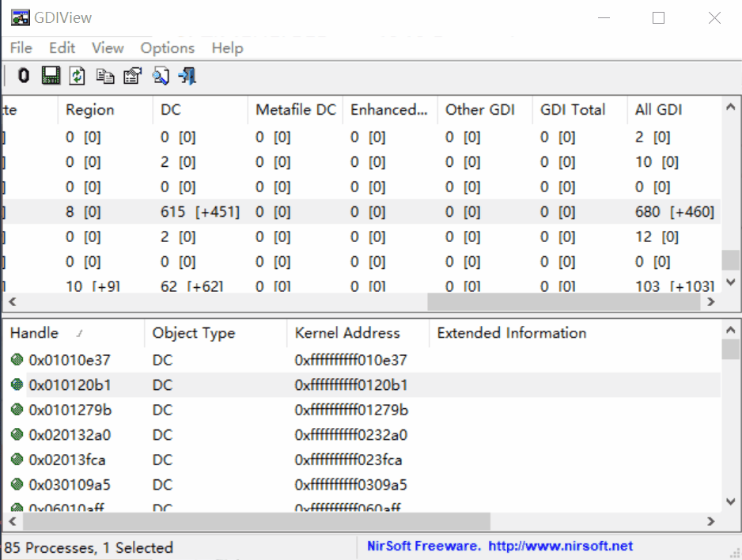This screenshot has height=560, width=742.
Task: Click the right arrow of the upper horizontal scrollbar
Action: (x=711, y=302)
